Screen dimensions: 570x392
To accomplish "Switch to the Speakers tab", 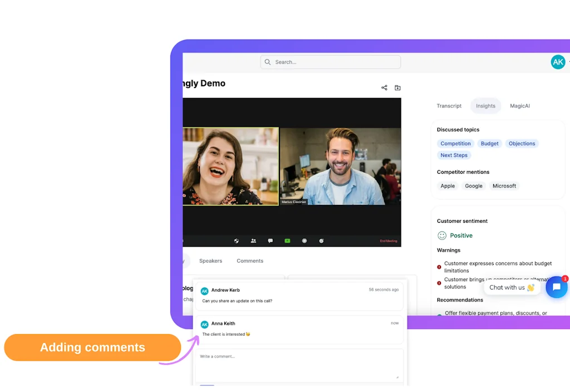I will coord(210,261).
